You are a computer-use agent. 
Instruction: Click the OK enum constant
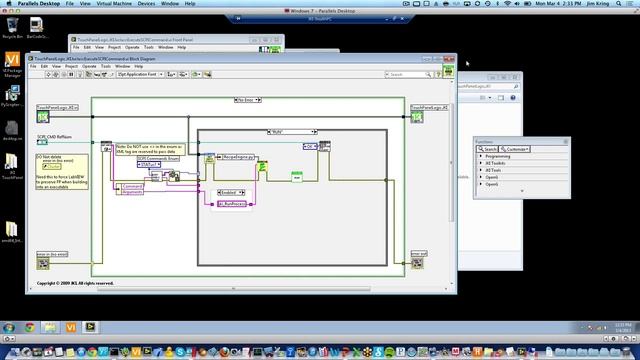(x=310, y=146)
